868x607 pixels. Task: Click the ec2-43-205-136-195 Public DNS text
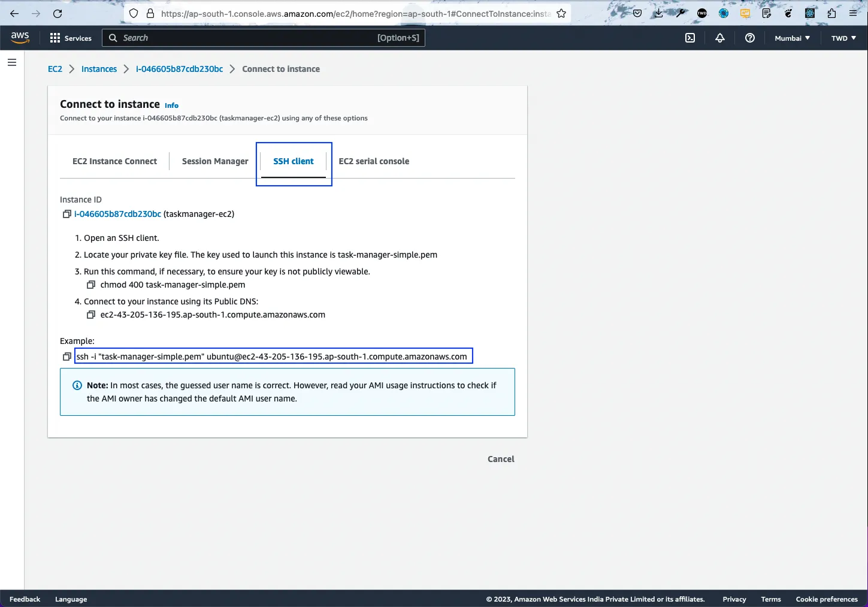(x=213, y=315)
